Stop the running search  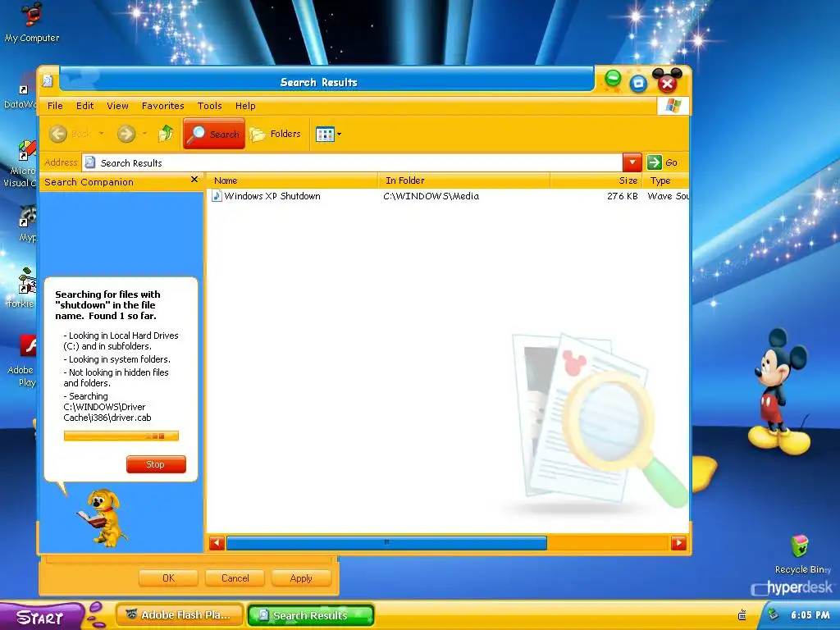(x=156, y=464)
